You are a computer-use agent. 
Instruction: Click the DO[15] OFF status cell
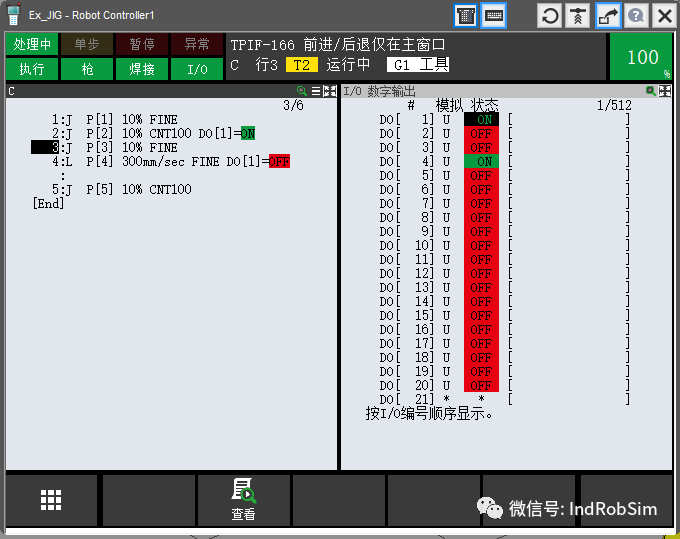coord(481,315)
